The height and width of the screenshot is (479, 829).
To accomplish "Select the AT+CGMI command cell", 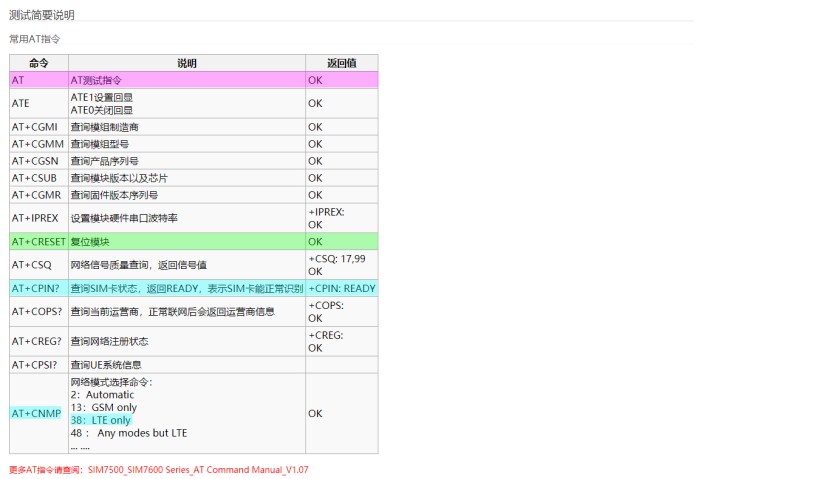I will pyautogui.click(x=38, y=127).
